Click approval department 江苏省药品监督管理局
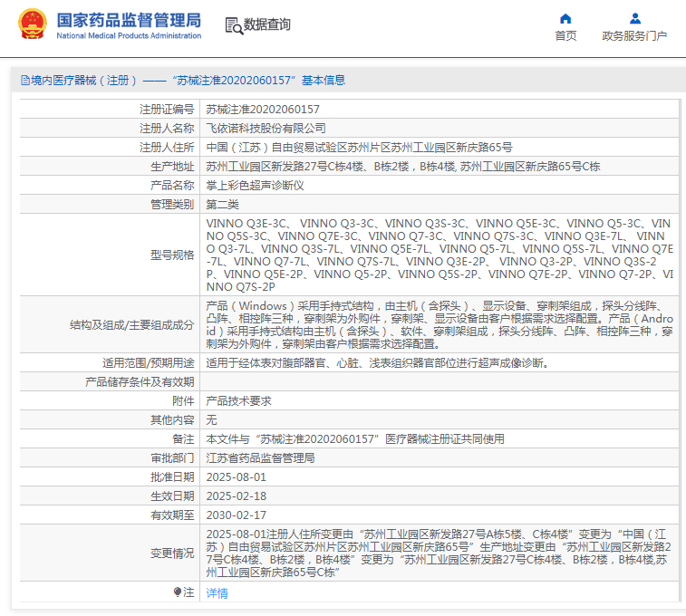Viewport: 686px width, 616px height. [x=260, y=457]
